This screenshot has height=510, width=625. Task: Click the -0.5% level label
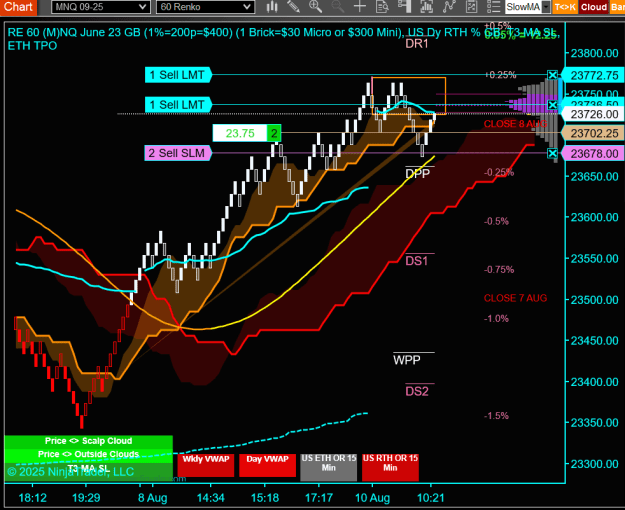pos(496,221)
